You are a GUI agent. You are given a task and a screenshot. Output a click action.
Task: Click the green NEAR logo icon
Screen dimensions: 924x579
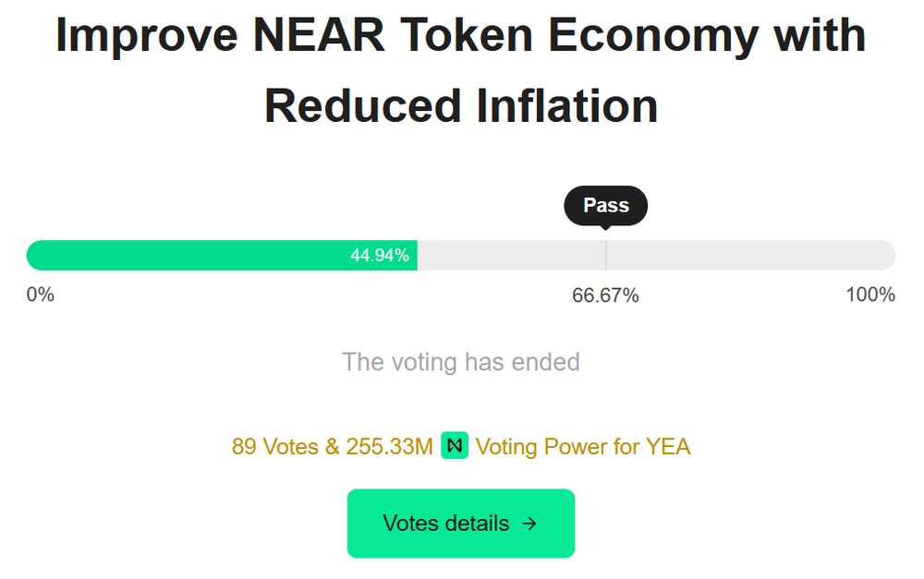pos(455,446)
